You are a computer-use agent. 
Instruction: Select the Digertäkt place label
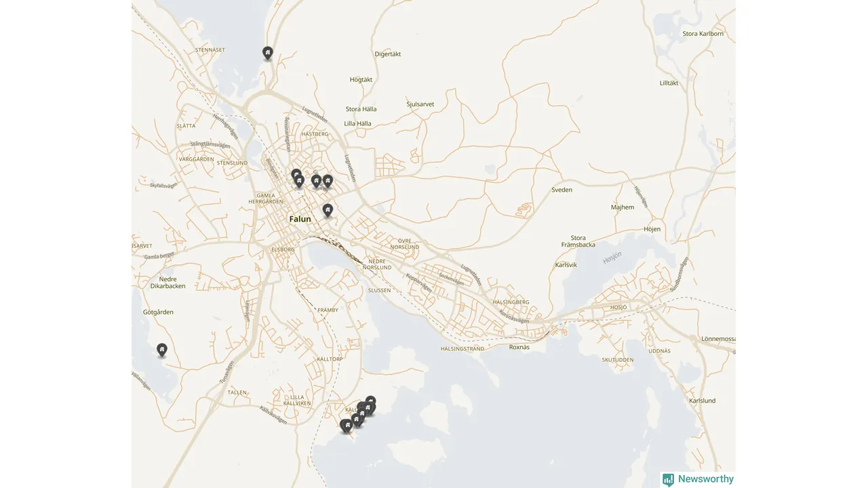click(388, 54)
